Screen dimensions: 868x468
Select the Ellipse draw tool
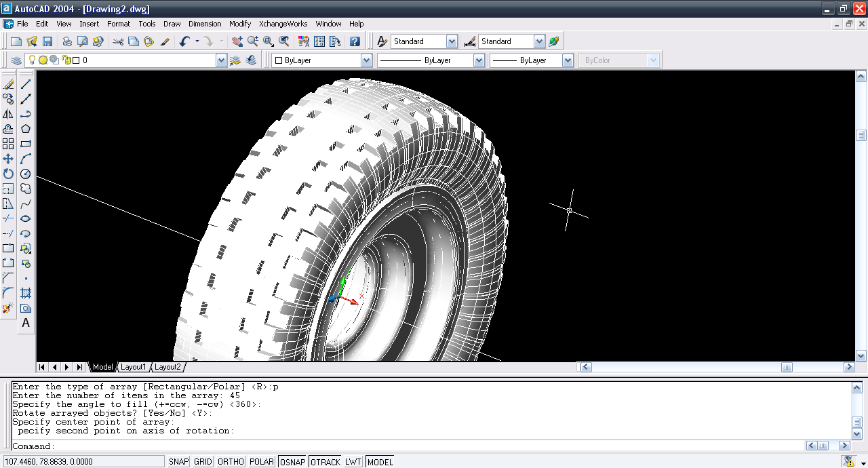tap(26, 218)
